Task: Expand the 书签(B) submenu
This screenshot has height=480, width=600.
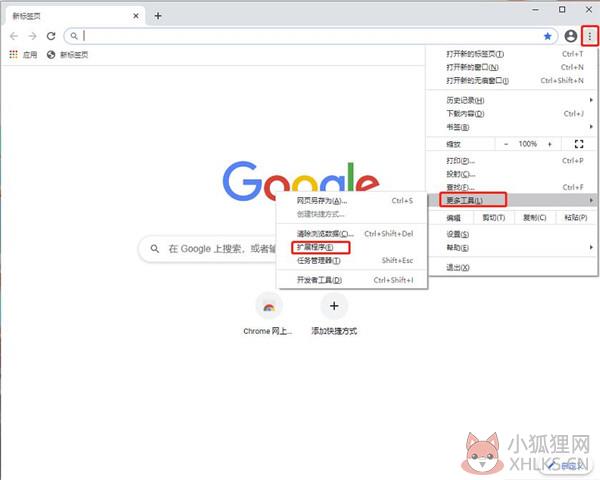Action: tap(512, 127)
